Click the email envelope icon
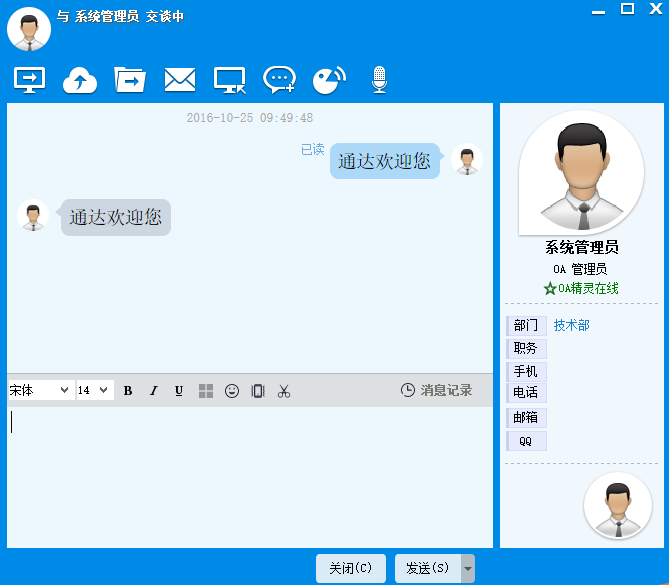669x585 pixels. click(180, 79)
